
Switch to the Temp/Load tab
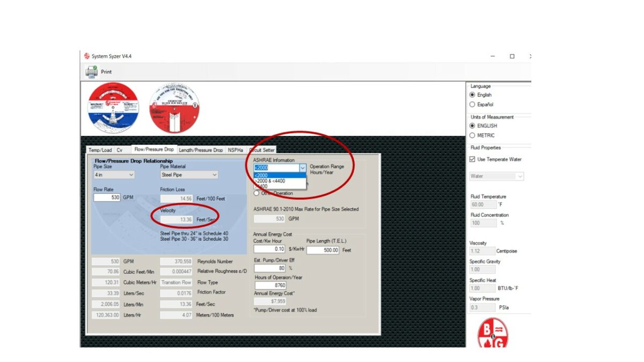[100, 150]
